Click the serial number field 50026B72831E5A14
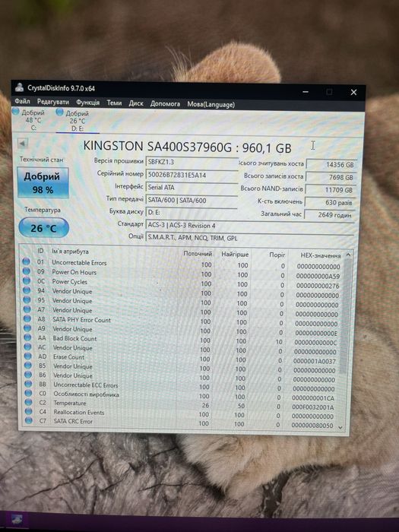The image size is (399, 532). point(192,175)
